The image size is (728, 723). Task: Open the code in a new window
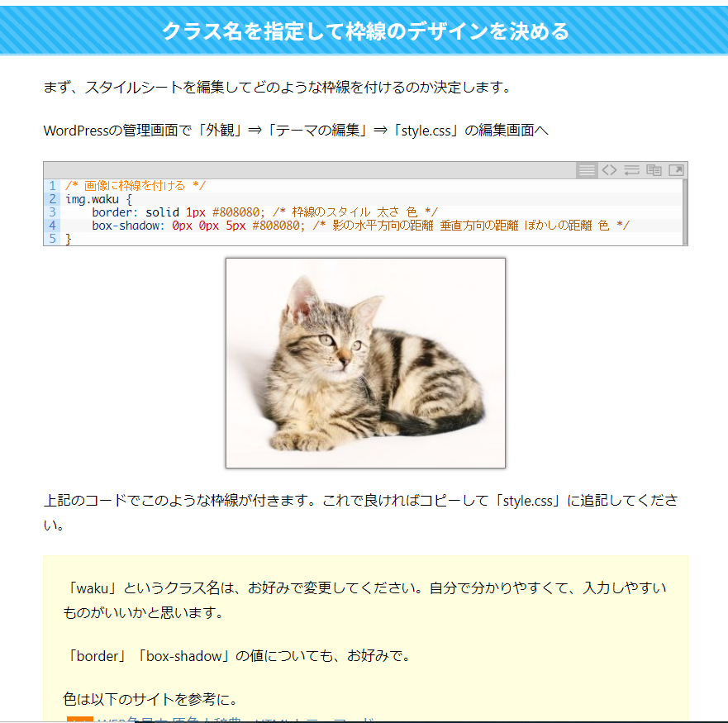[676, 170]
